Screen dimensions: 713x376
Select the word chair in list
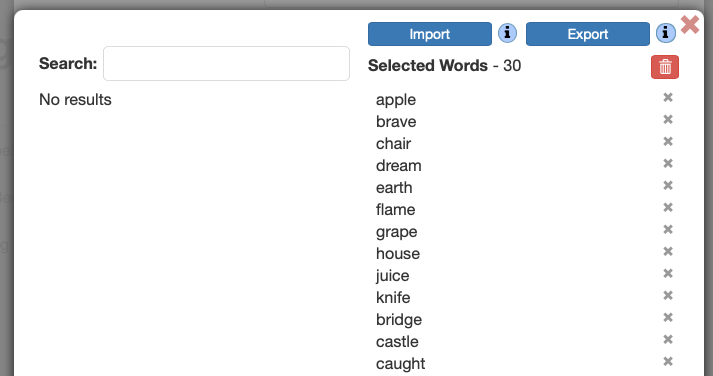tap(393, 144)
